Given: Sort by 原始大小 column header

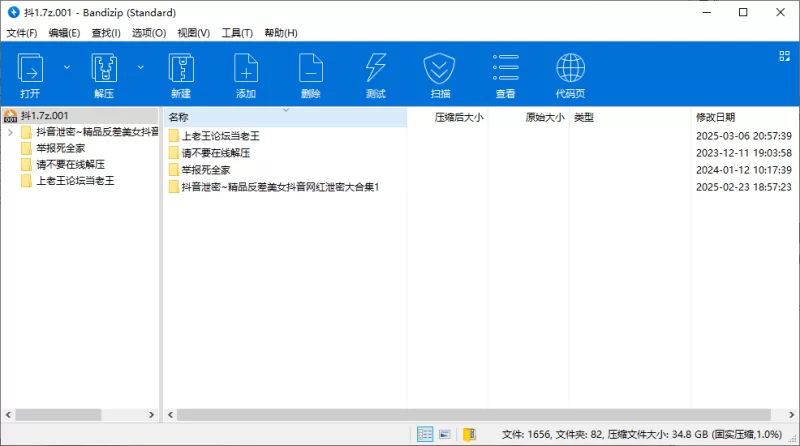Looking at the screenshot, I should coord(528,117).
